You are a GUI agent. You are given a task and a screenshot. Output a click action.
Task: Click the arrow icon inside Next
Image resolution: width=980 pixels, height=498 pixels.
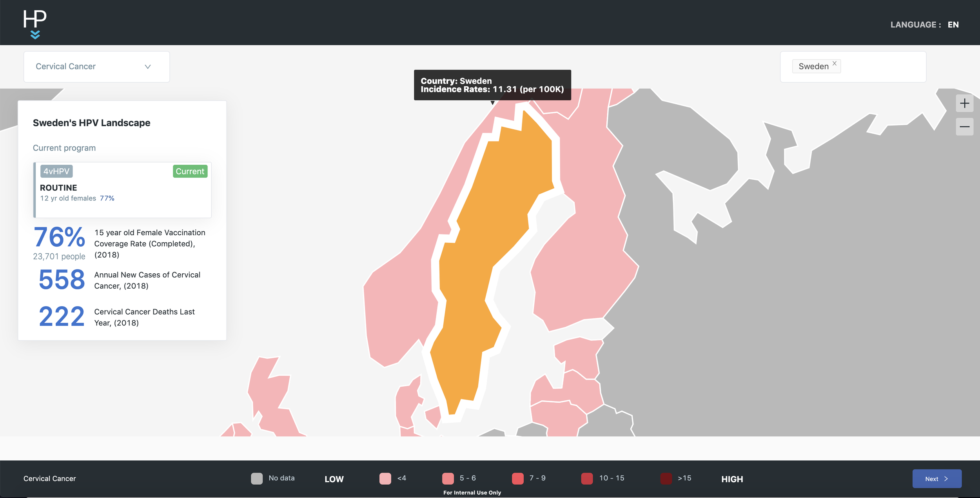(946, 479)
